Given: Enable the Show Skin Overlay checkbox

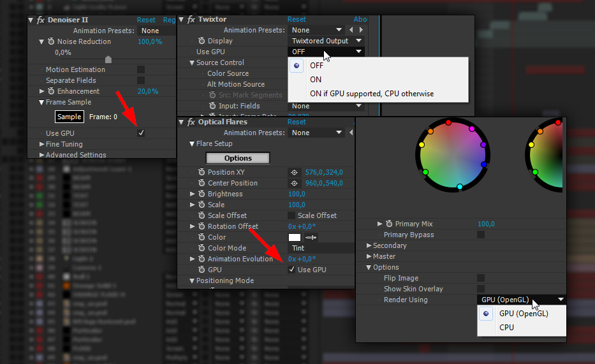Looking at the screenshot, I should point(481,289).
